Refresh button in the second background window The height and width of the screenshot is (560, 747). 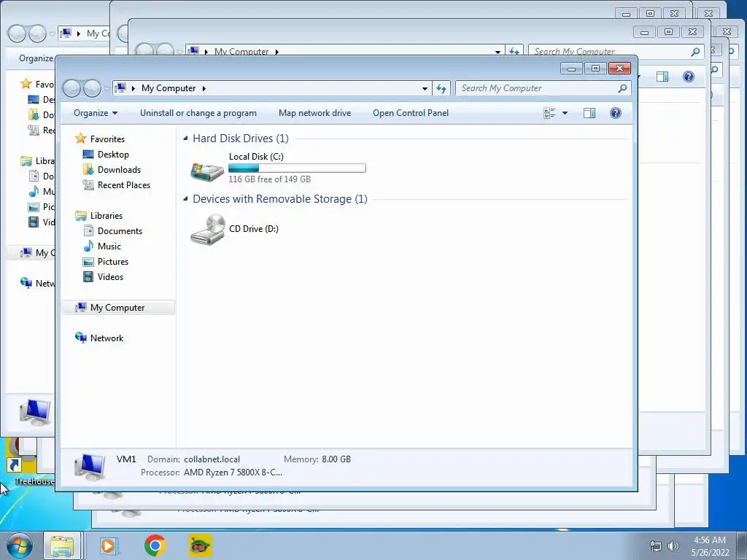514,51
